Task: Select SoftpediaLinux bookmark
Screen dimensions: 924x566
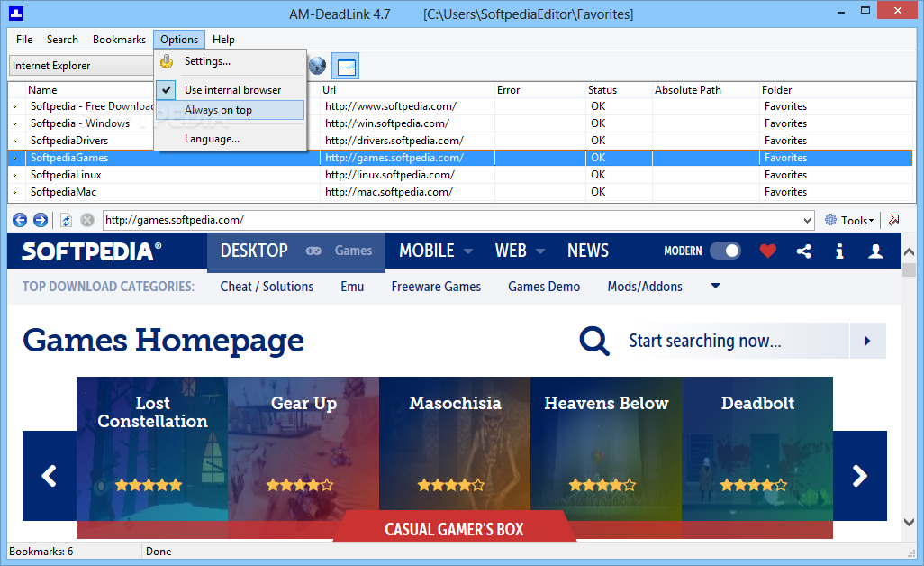Action: coord(459,175)
